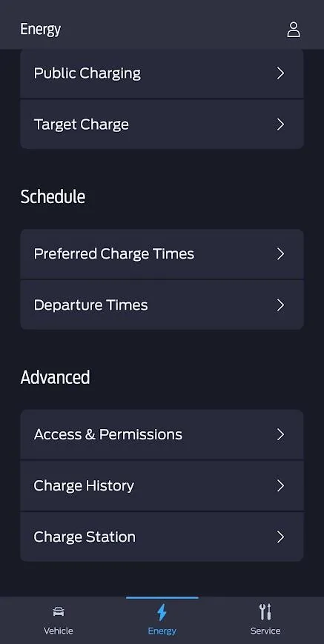
Task: View Charge History entry
Action: point(162,486)
